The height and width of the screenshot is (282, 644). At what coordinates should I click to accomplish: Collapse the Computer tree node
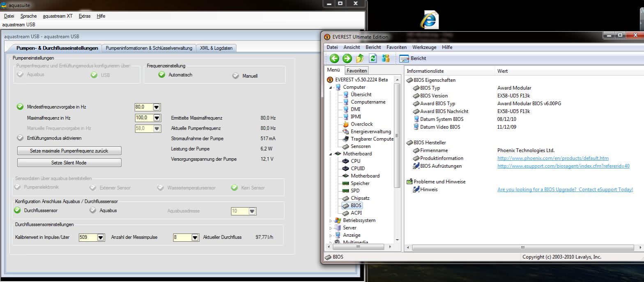[331, 88]
